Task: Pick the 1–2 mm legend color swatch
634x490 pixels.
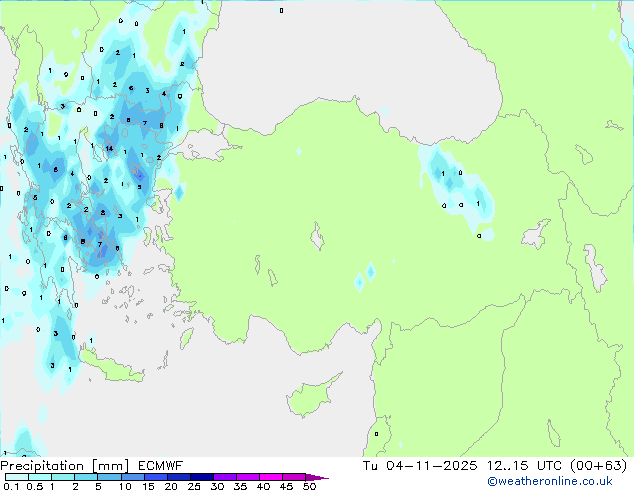Action: click(63, 477)
